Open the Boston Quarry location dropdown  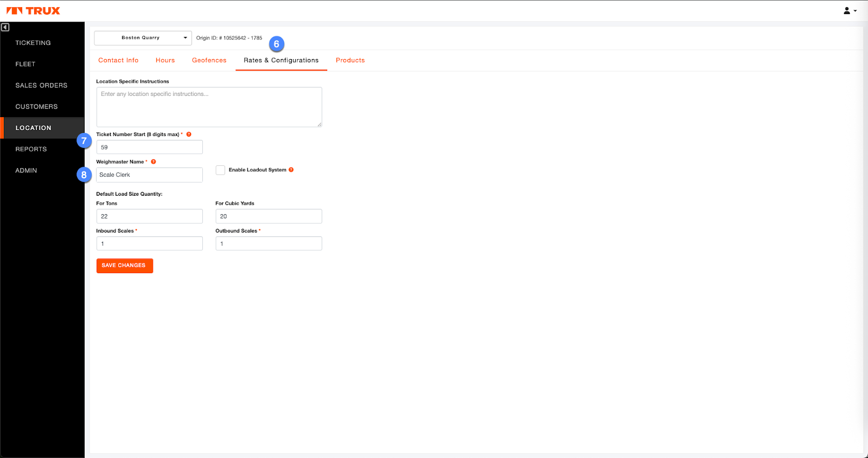point(143,38)
